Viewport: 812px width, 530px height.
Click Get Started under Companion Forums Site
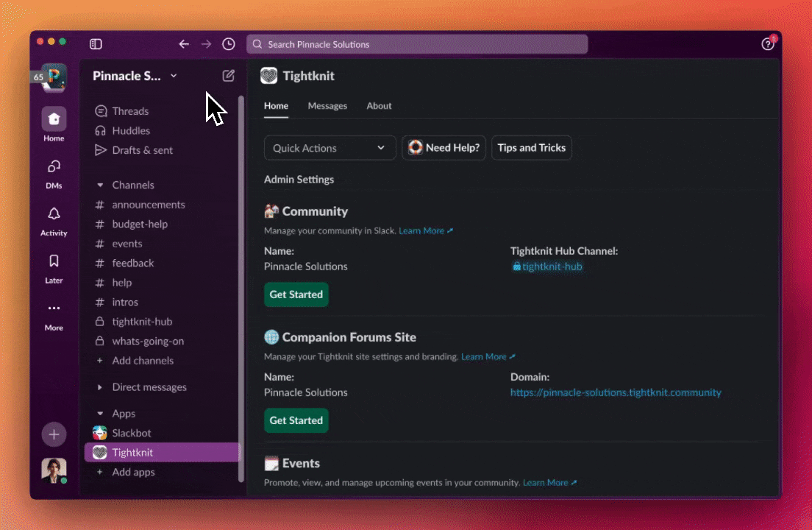[296, 420]
